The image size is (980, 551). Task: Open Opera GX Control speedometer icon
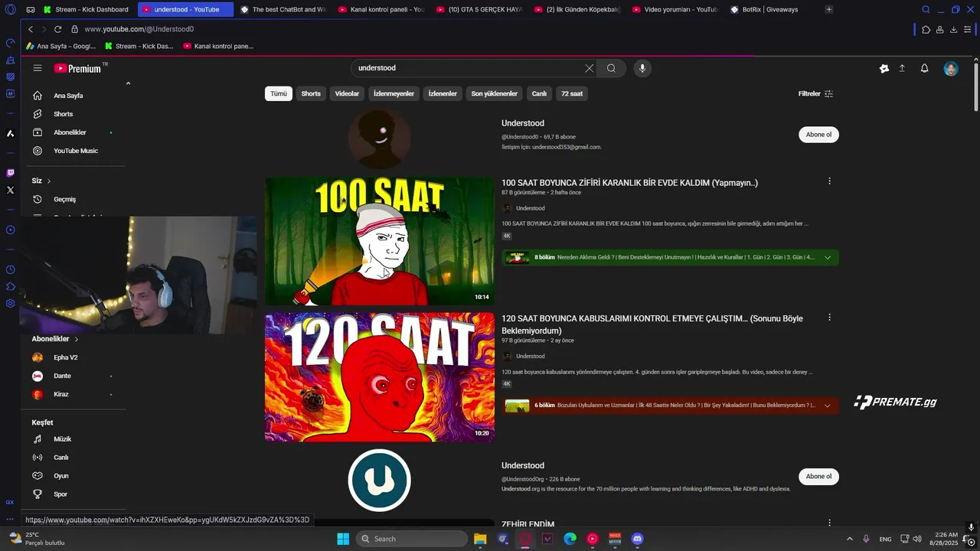click(10, 43)
